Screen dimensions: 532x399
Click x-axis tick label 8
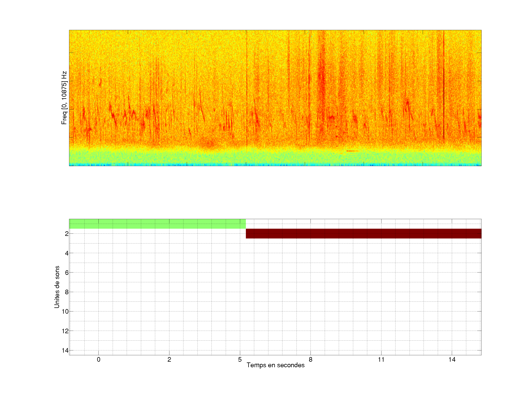tap(311, 359)
